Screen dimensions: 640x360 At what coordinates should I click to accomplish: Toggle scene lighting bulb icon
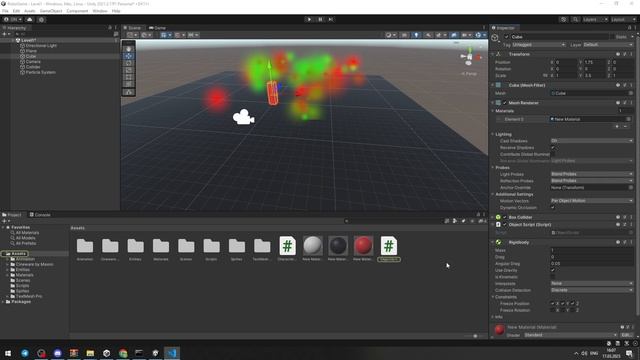click(416, 35)
